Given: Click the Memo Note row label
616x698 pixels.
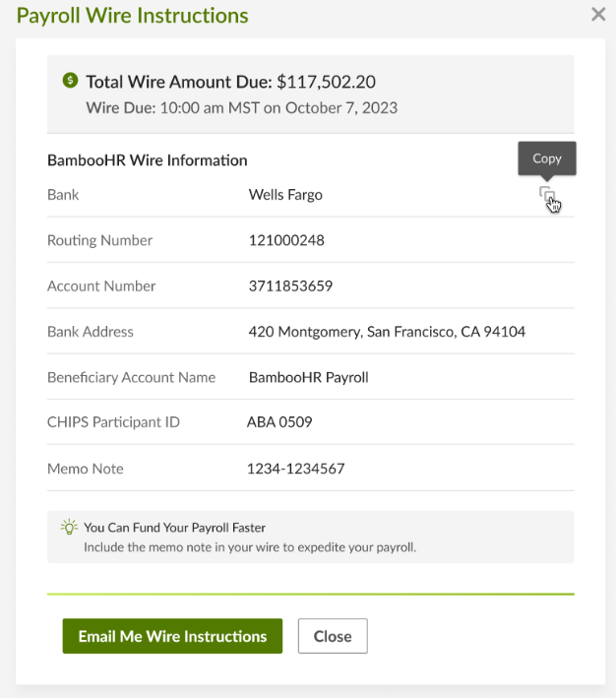Looking at the screenshot, I should (86, 469).
